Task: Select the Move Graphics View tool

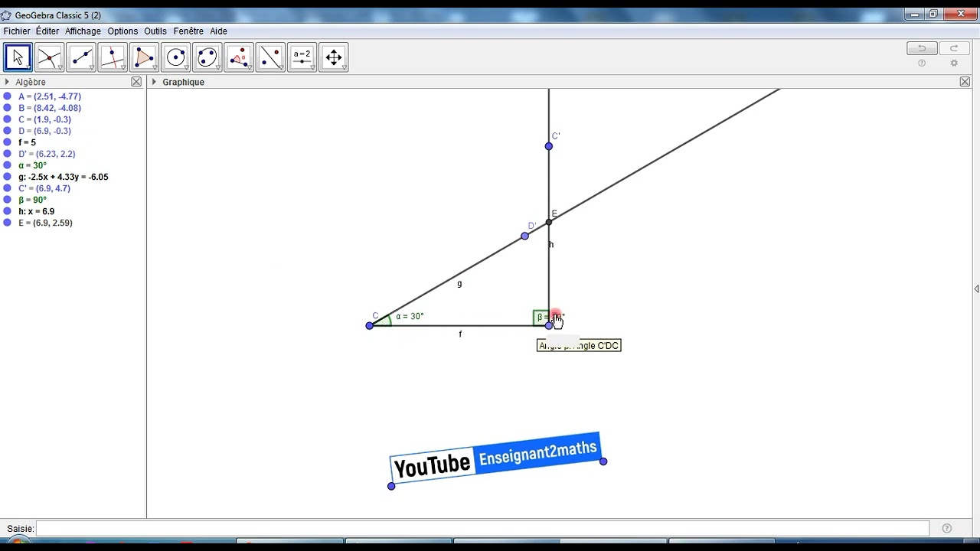Action: pos(333,57)
